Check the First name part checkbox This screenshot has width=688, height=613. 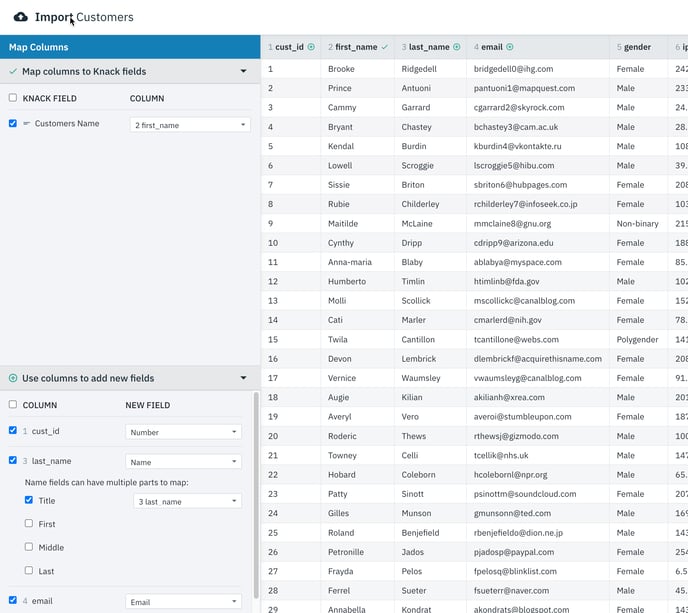[29, 523]
